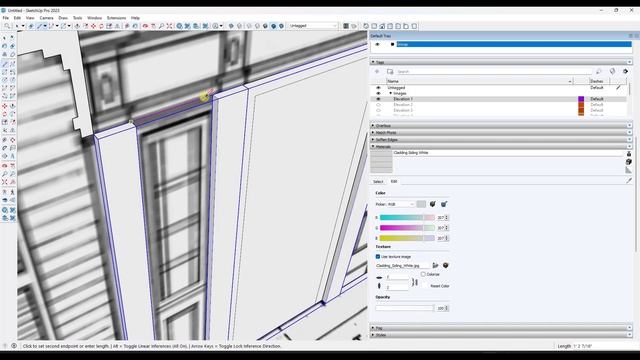The height and width of the screenshot is (360, 640).
Task: Switch to the Edit tab in Materials
Action: pos(393,181)
